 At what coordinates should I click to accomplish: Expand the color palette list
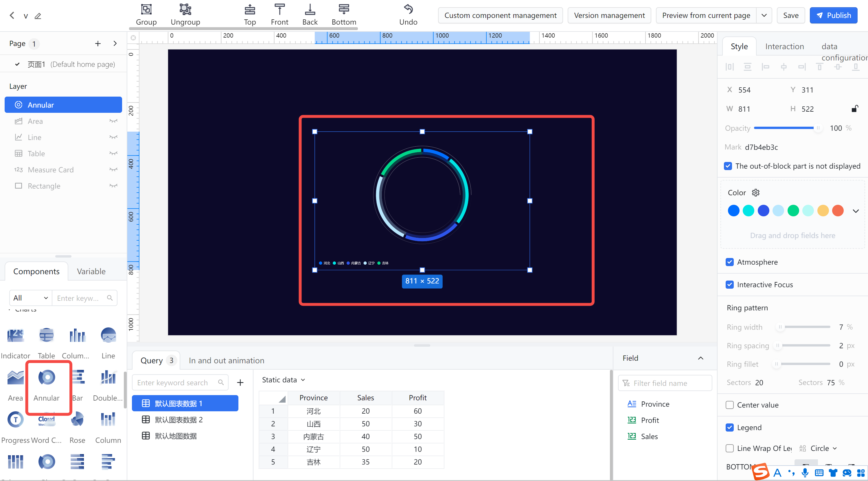pos(855,211)
